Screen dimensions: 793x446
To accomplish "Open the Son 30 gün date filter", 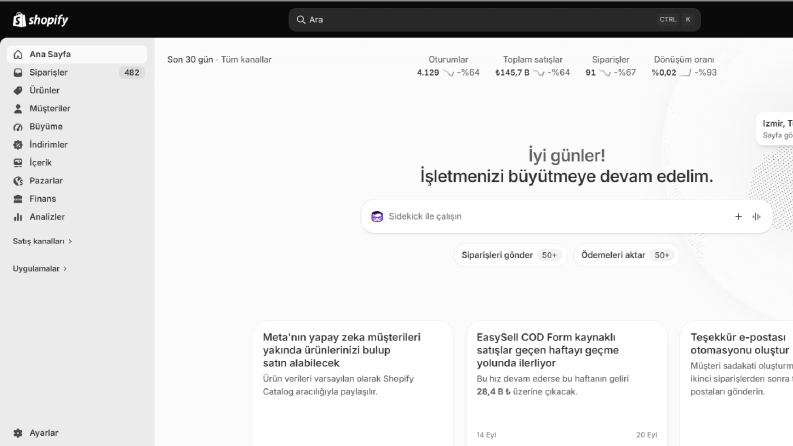I will click(x=190, y=60).
